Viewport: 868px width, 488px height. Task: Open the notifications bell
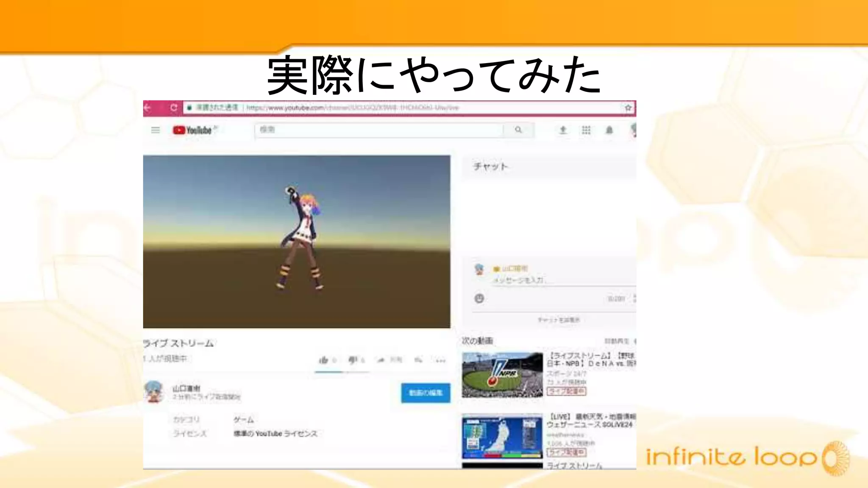(609, 130)
